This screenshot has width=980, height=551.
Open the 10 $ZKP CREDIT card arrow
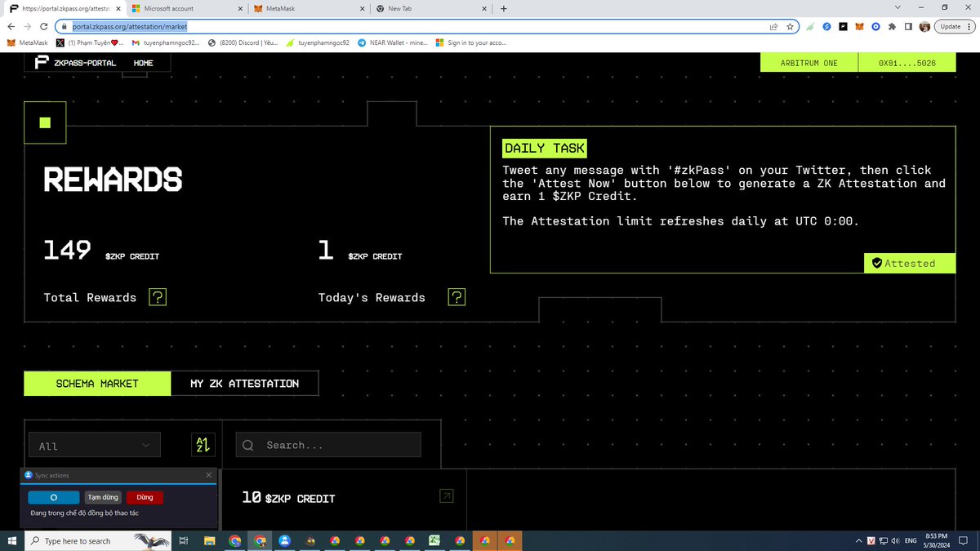pos(446,495)
